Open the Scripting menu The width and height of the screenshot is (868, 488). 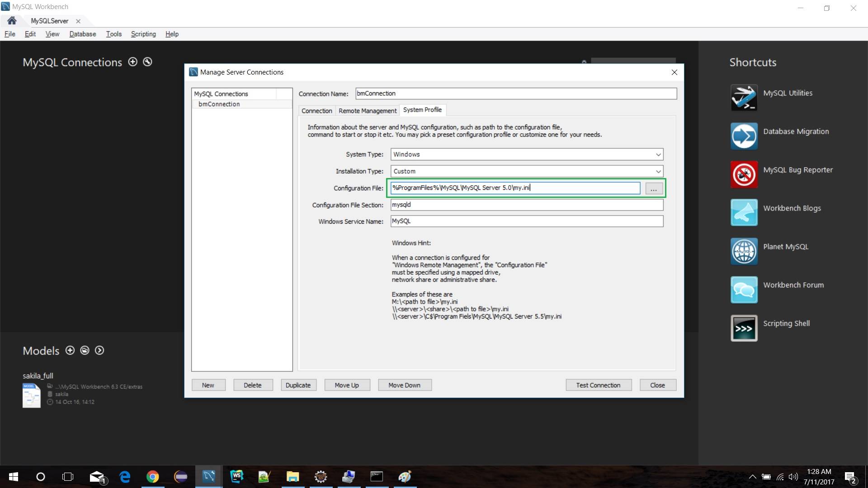tap(143, 34)
